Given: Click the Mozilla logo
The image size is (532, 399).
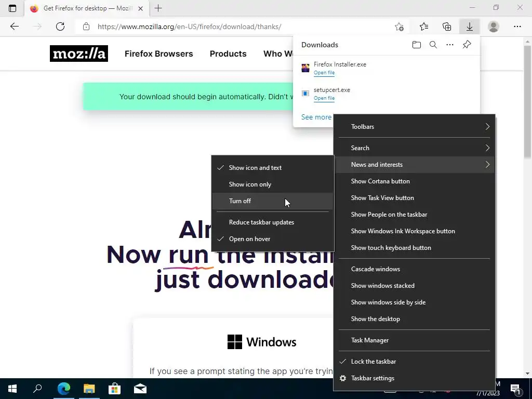Looking at the screenshot, I should click(x=79, y=54).
